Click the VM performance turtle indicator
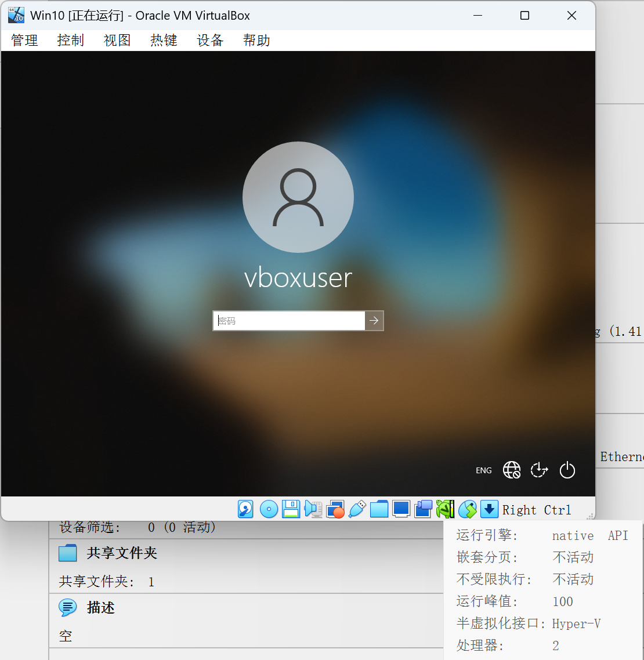Screen dimensions: 644x660 click(x=446, y=509)
